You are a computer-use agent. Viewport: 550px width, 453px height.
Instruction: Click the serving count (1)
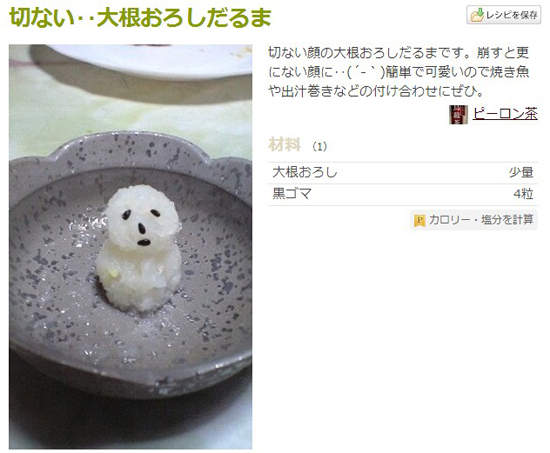tap(320, 146)
